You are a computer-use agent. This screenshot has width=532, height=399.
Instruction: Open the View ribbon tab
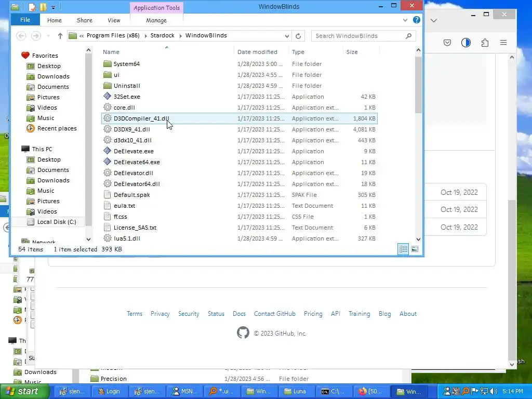(x=114, y=20)
